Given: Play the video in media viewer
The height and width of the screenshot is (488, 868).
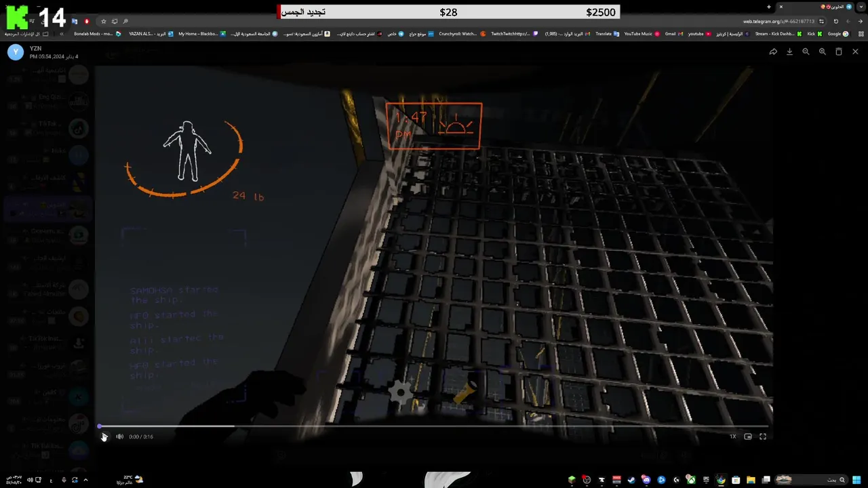Looking at the screenshot, I should pos(104,436).
